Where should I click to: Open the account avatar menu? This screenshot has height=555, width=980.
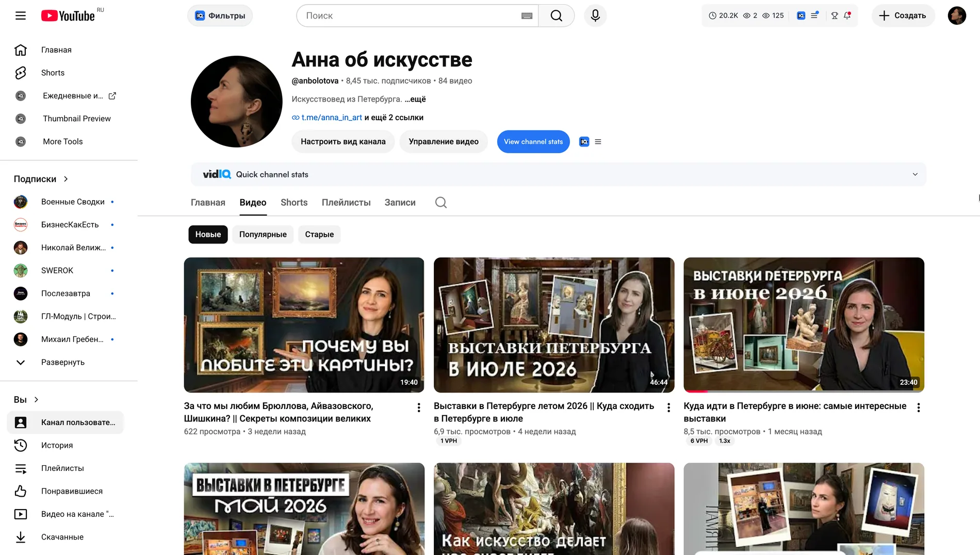pyautogui.click(x=957, y=15)
